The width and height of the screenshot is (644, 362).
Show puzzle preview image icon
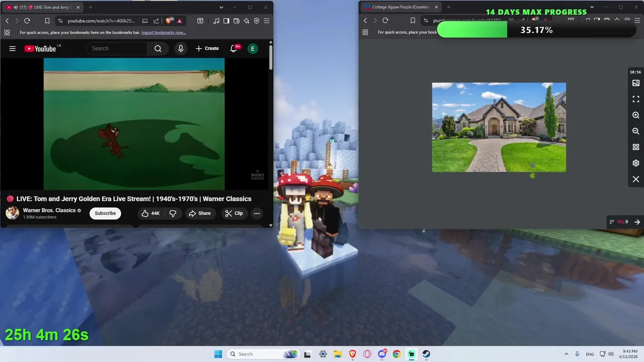[636, 83]
